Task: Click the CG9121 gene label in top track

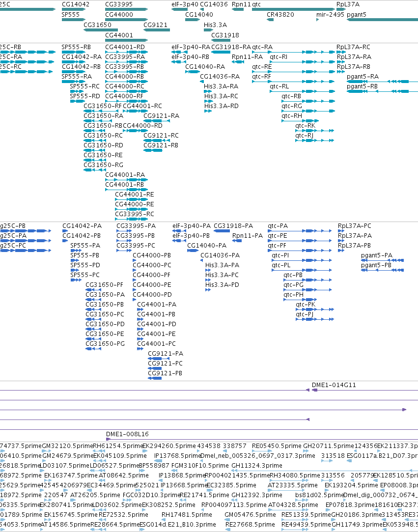Action: coord(155,25)
